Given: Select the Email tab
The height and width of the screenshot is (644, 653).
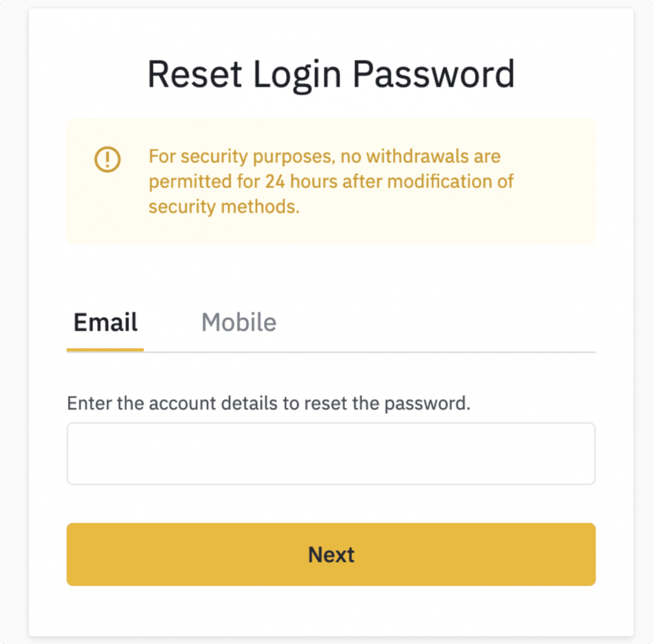Looking at the screenshot, I should (x=105, y=323).
